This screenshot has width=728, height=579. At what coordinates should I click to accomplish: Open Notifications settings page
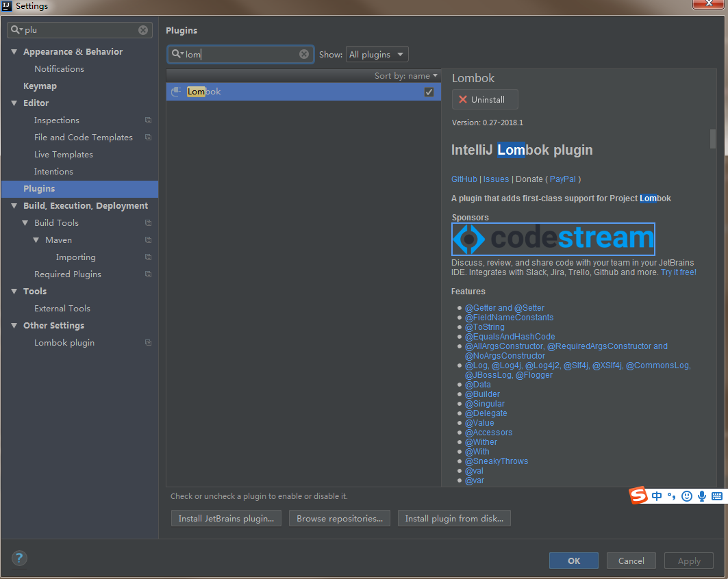(59, 68)
